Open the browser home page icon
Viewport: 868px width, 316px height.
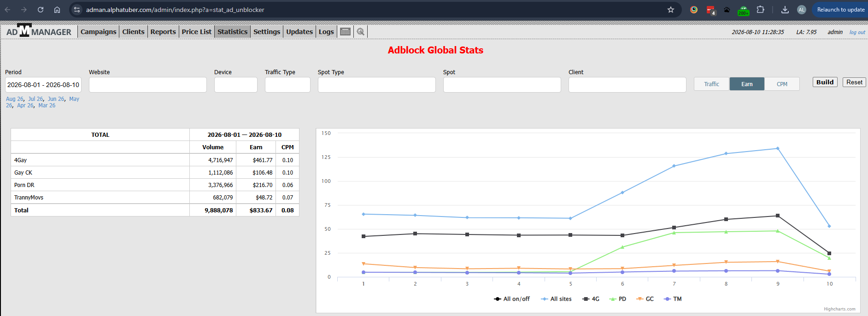(57, 10)
